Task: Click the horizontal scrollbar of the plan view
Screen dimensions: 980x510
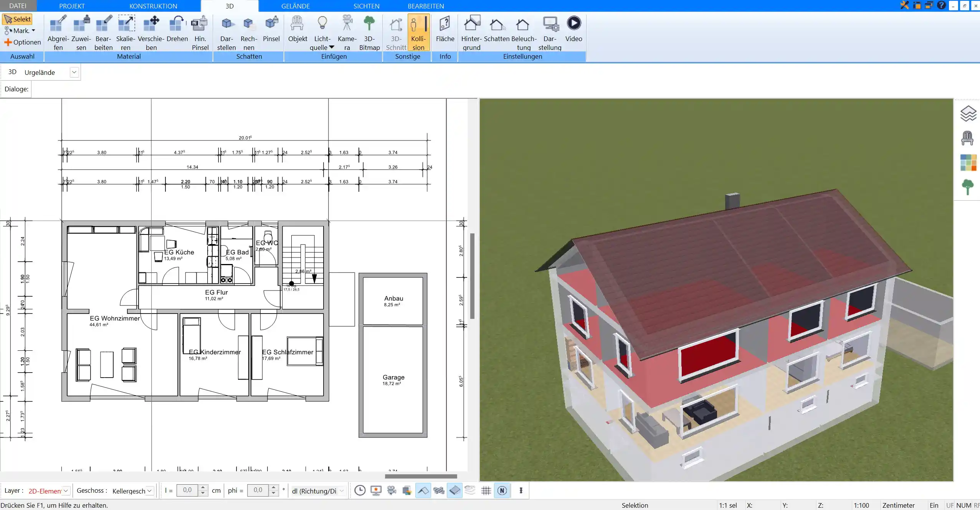Action: click(421, 476)
